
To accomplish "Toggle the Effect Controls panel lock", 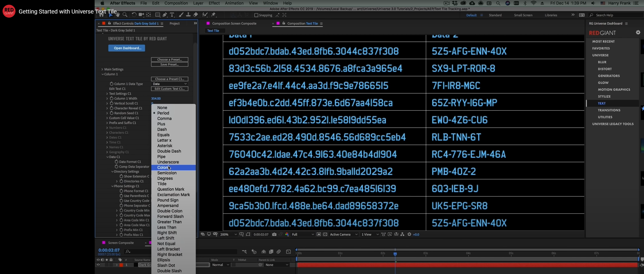I will (x=109, y=23).
